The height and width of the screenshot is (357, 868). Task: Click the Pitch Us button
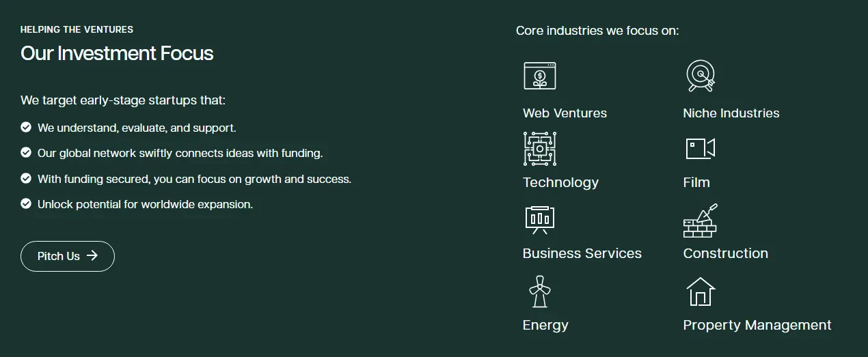pos(68,256)
